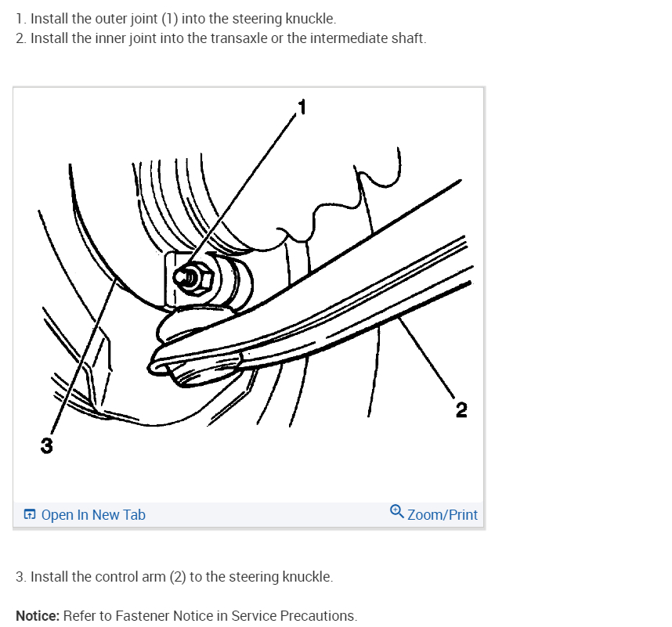
Task: Click step 2 inner joint instruction text
Action: [x=221, y=38]
